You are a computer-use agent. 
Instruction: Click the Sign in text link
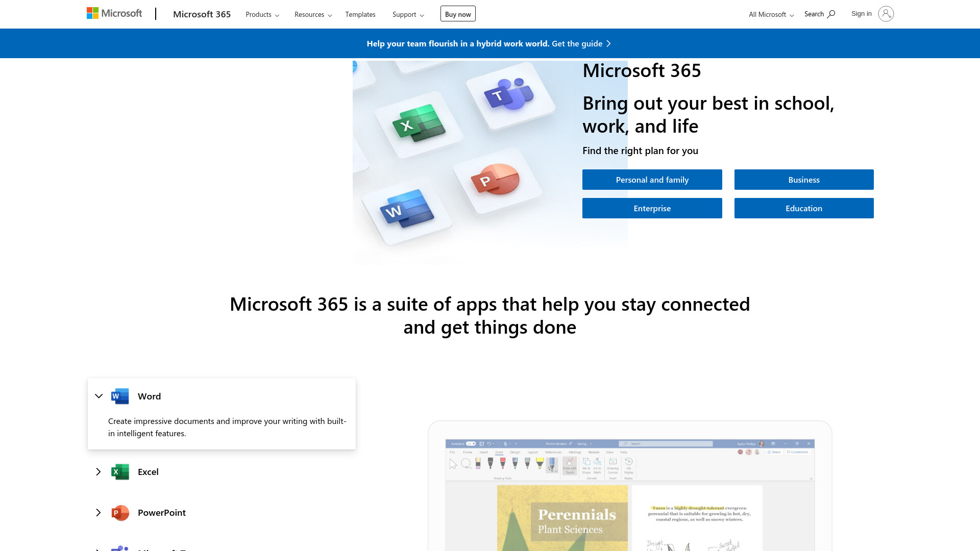862,14
